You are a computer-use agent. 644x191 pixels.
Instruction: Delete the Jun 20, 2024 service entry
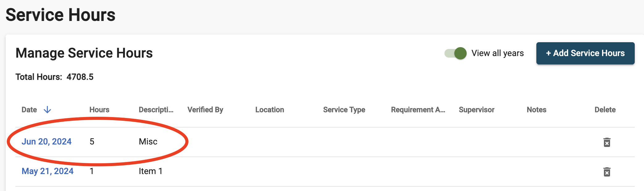607,142
